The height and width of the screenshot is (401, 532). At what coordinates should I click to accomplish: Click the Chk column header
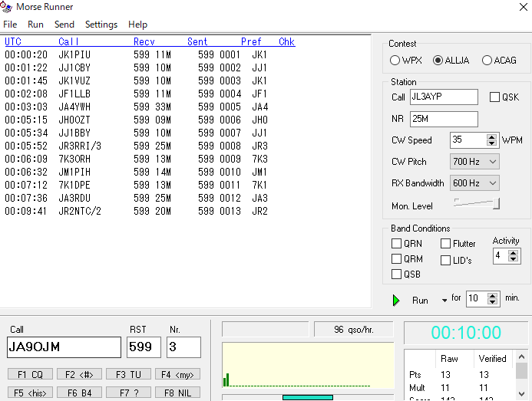[x=286, y=41]
